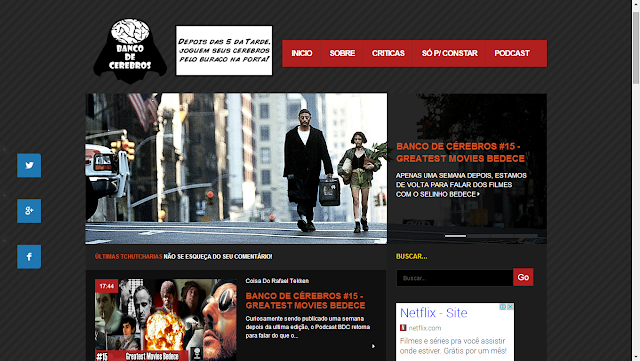Click Netflix ad text 'Filmes e séries'
This screenshot has width=640, height=361.
coord(453,346)
